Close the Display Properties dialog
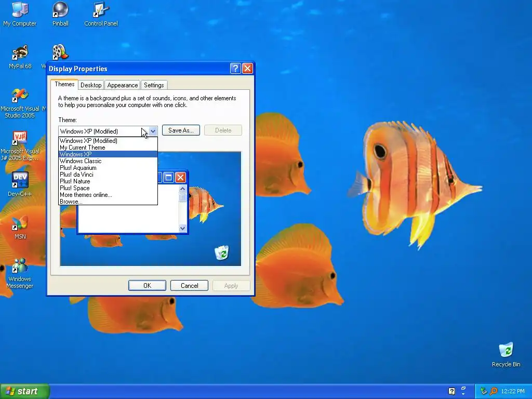 coord(248,69)
